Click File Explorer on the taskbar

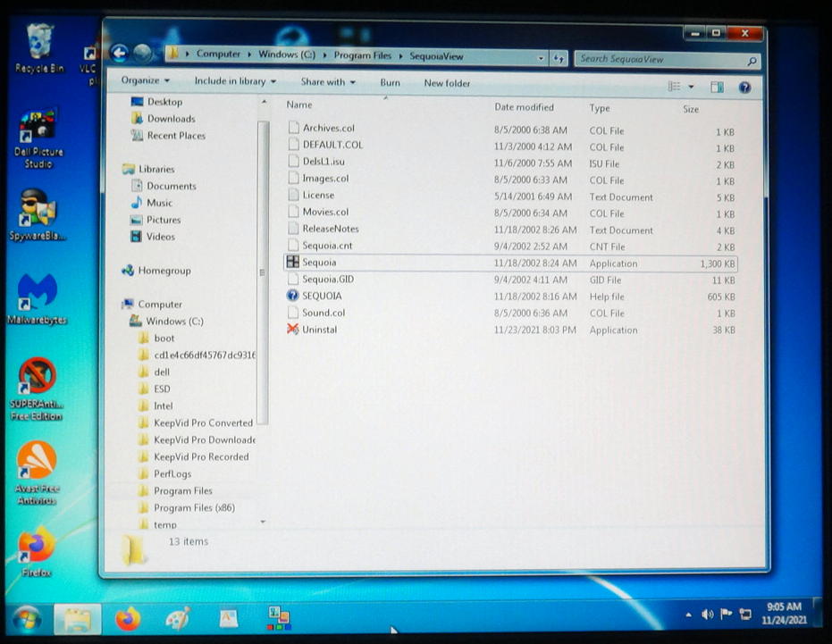click(x=77, y=619)
